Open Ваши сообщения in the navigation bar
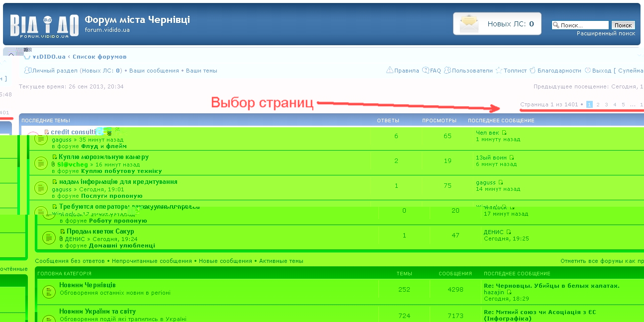The height and width of the screenshot is (322, 644). 154,71
